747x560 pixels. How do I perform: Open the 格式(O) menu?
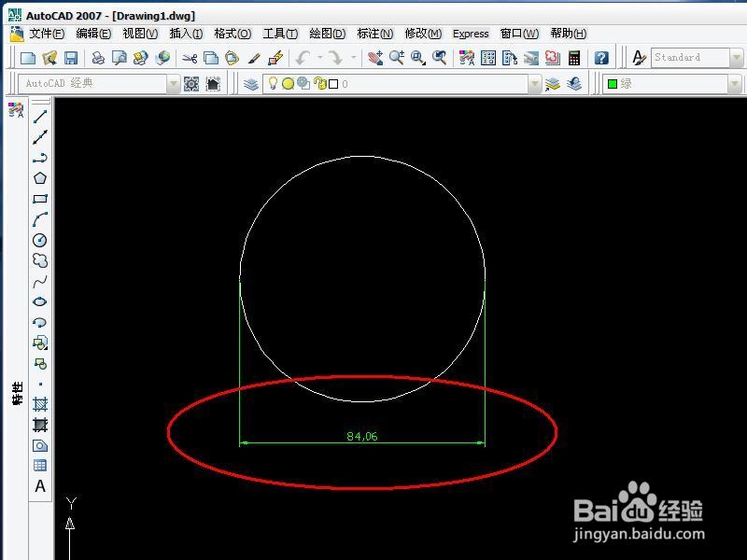tap(233, 34)
